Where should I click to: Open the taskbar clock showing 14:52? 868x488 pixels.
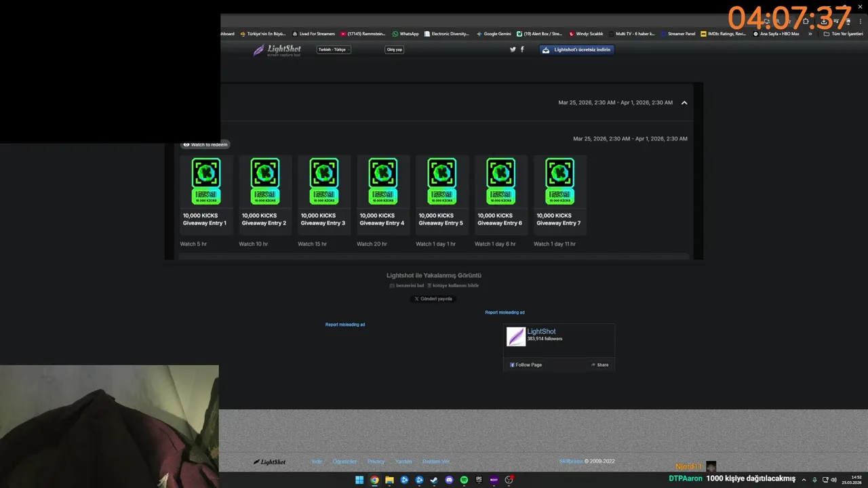click(x=852, y=480)
